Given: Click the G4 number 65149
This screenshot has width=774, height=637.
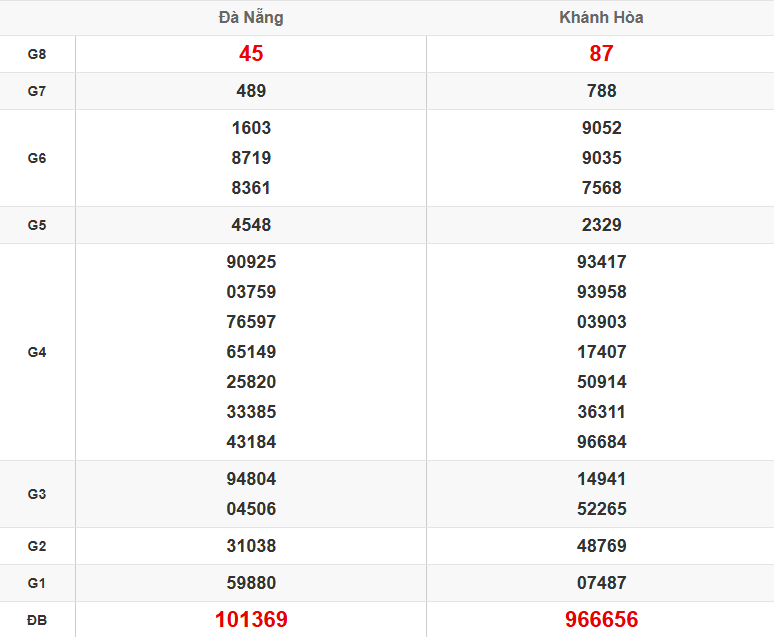Looking at the screenshot, I should [x=251, y=352].
